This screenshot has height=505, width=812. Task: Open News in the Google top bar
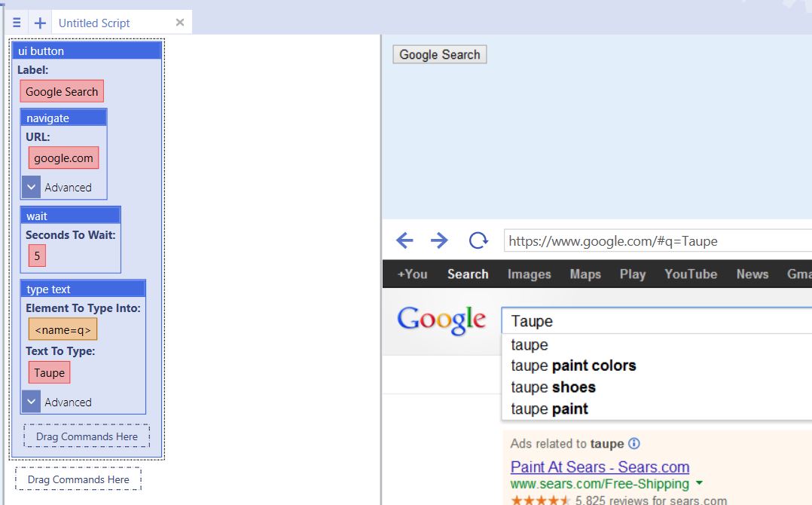point(752,274)
